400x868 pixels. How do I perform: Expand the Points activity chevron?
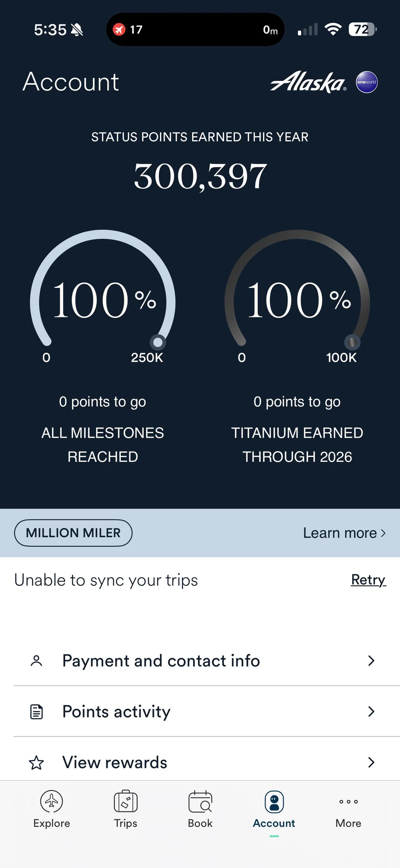tap(371, 711)
